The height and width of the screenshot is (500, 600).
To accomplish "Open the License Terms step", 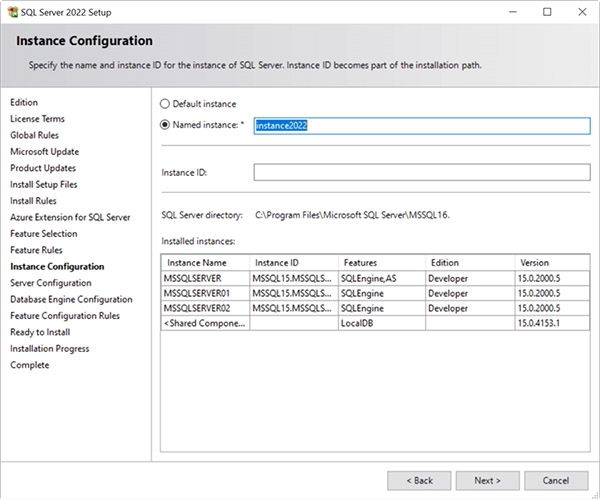I will point(38,119).
